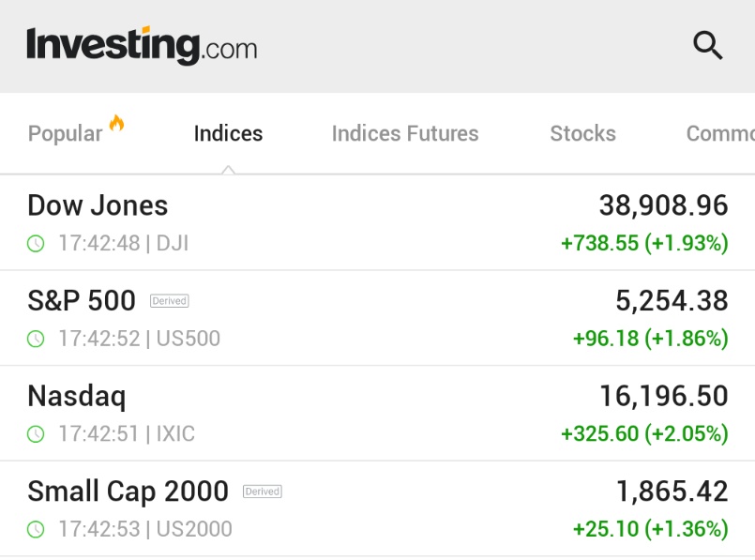
Task: Open the Nasdaq index name
Action: (77, 397)
